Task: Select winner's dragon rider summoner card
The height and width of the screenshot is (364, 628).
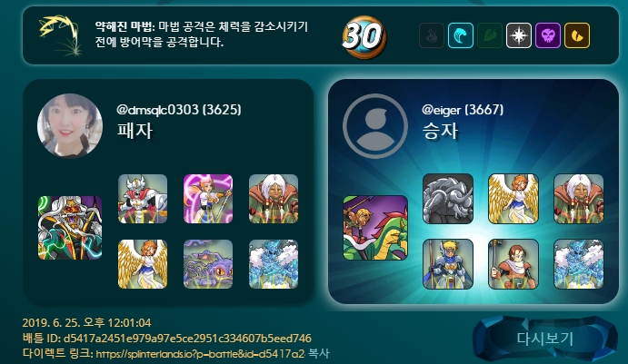Action: 375,228
